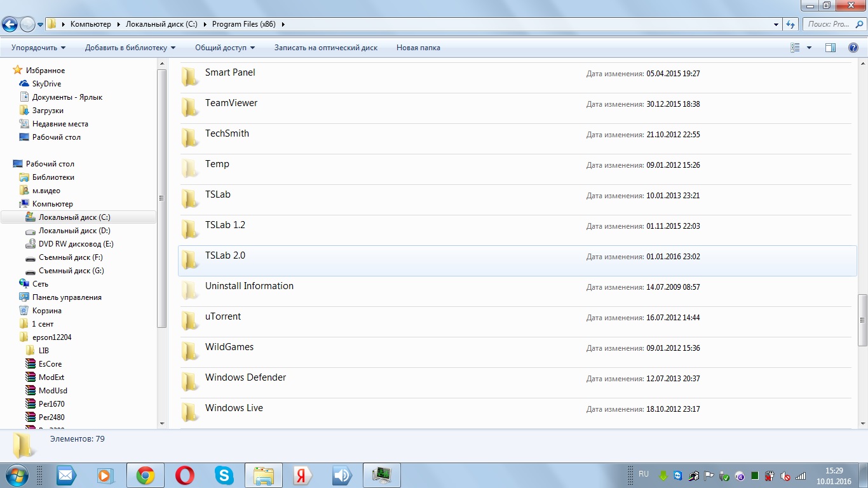Screen dimensions: 868x488
Task: Create a new folder with Новая папка
Action: point(418,48)
